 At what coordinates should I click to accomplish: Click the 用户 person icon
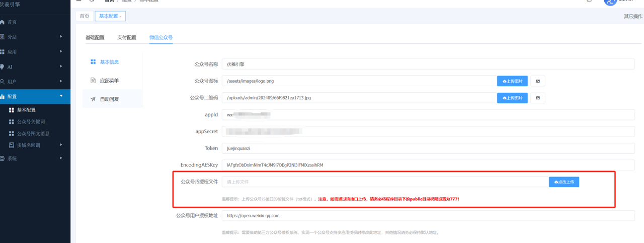coord(3,81)
